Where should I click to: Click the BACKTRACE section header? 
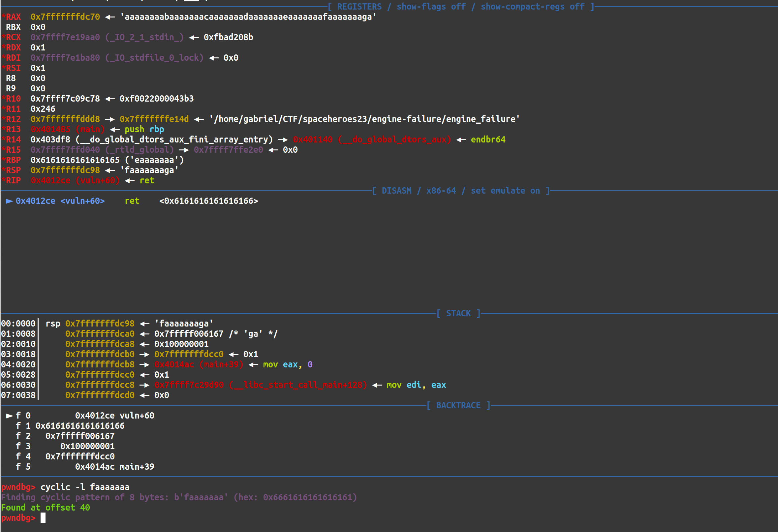pyautogui.click(x=458, y=405)
